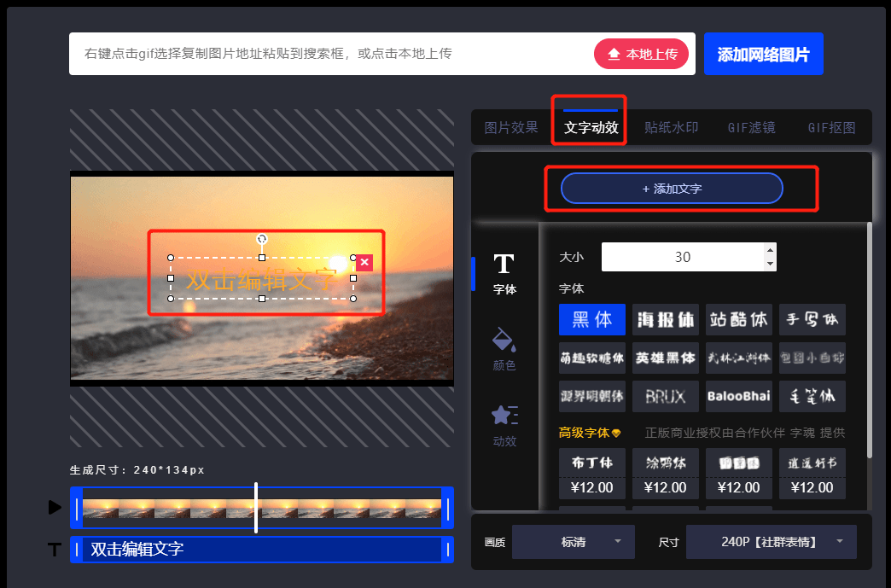Viewport: 891px width, 588px height.
Task: Increase font size with up arrow
Action: (x=771, y=251)
